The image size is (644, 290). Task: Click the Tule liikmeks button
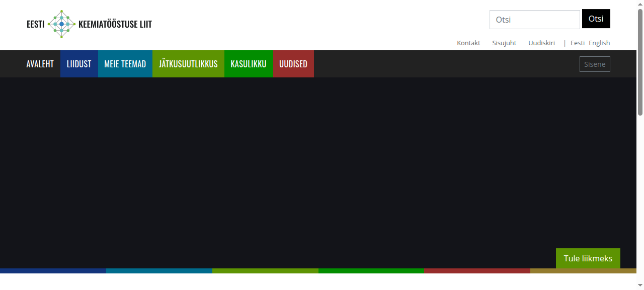point(588,258)
